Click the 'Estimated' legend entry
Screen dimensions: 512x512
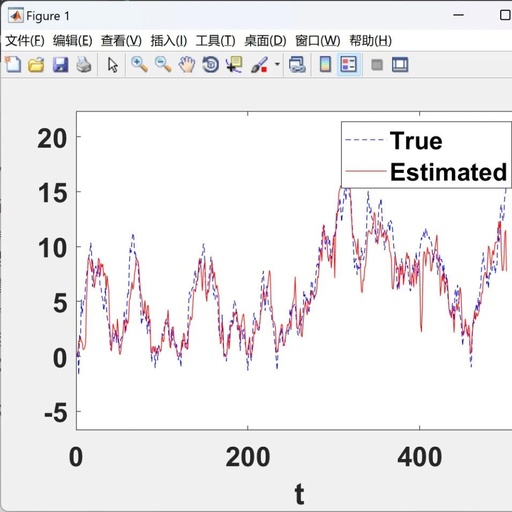(x=449, y=172)
